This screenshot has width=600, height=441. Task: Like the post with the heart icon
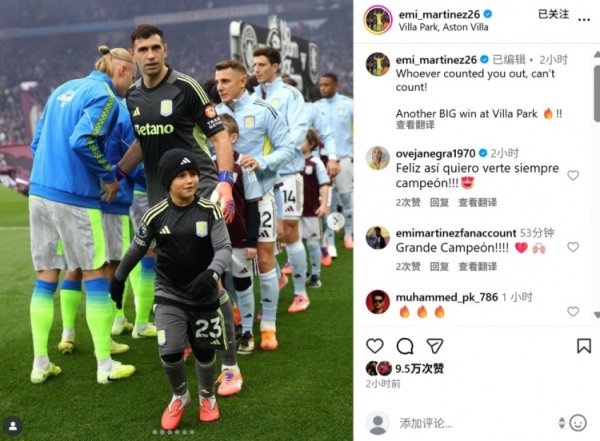375,346
